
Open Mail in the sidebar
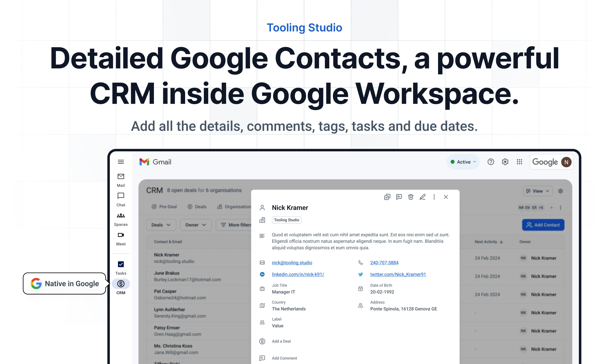tap(121, 180)
